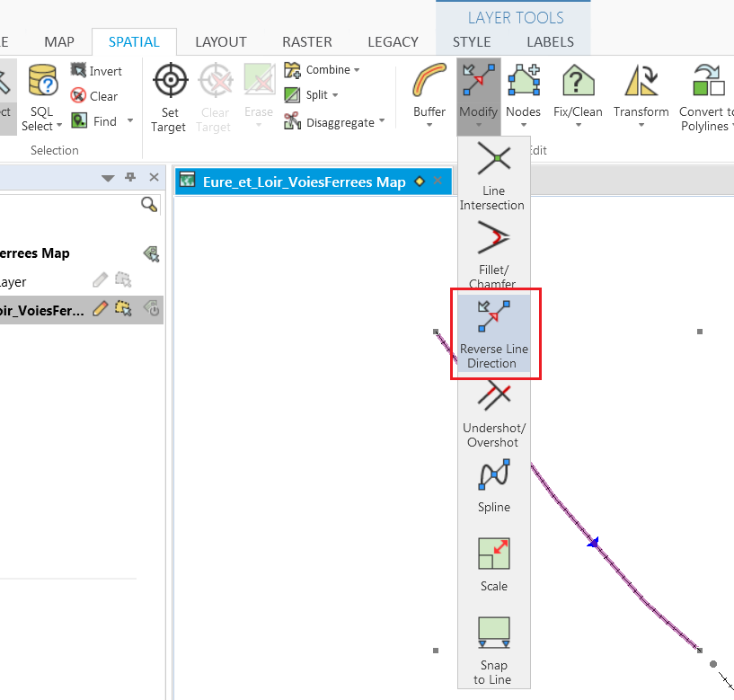Select the VoiesFer layer row
The height and width of the screenshot is (700, 734).
[x=82, y=309]
